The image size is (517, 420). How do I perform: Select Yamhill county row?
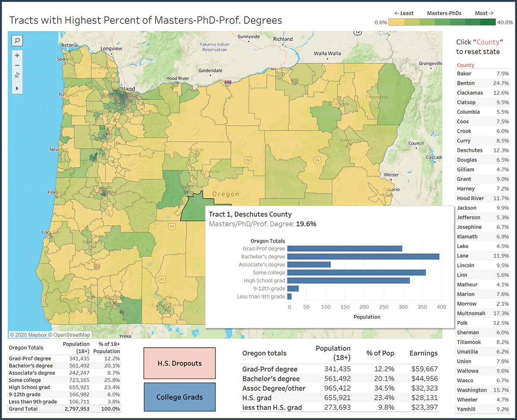point(483,409)
